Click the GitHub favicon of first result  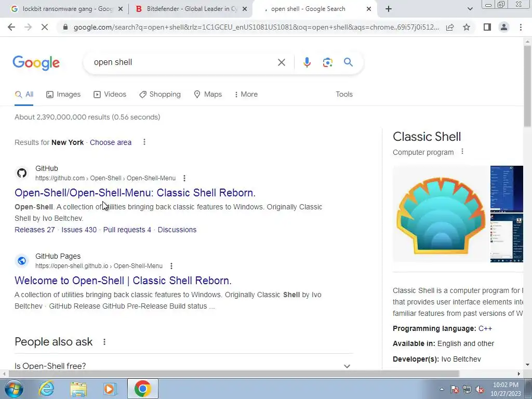pos(22,173)
